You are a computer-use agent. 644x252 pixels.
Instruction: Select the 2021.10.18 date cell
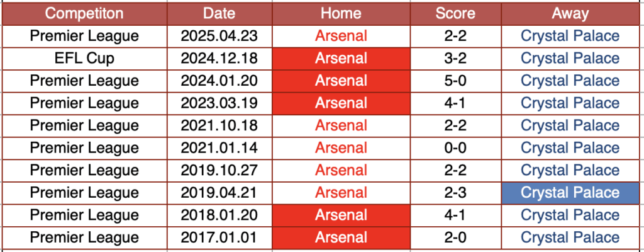[x=219, y=125]
